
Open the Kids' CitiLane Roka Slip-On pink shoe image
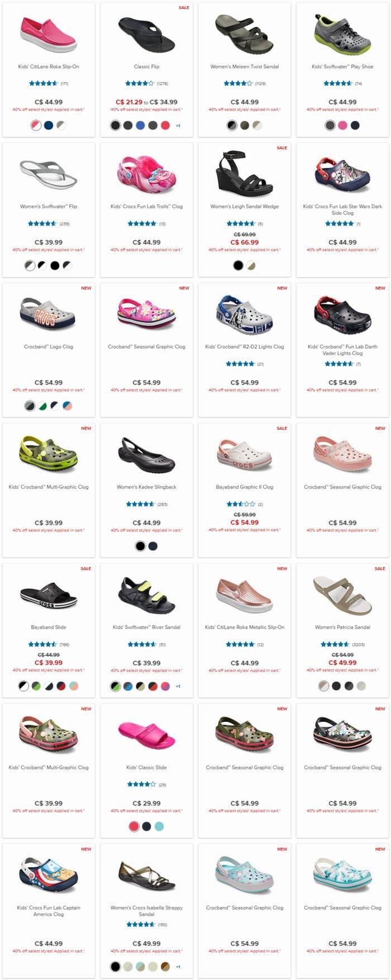49,32
